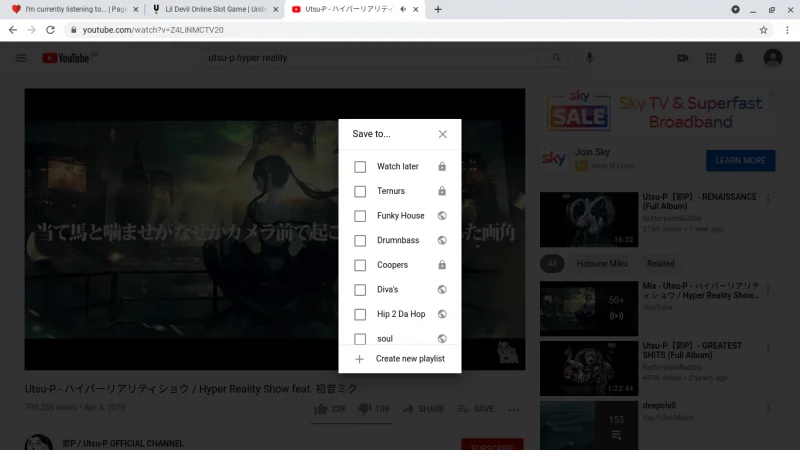800x450 pixels.
Task: Select the Coopers playlist checkbox
Action: pyautogui.click(x=360, y=265)
